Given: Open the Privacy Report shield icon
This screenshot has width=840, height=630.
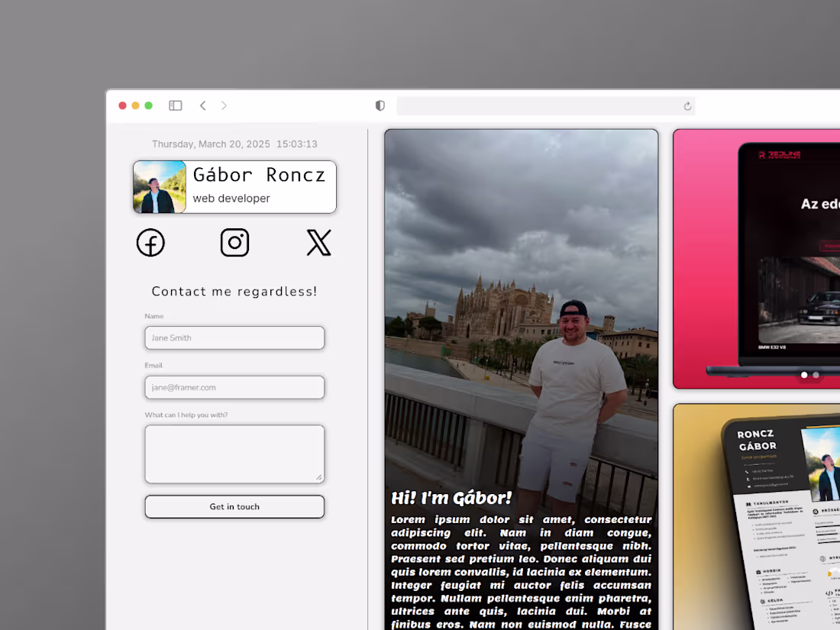Looking at the screenshot, I should [x=380, y=105].
